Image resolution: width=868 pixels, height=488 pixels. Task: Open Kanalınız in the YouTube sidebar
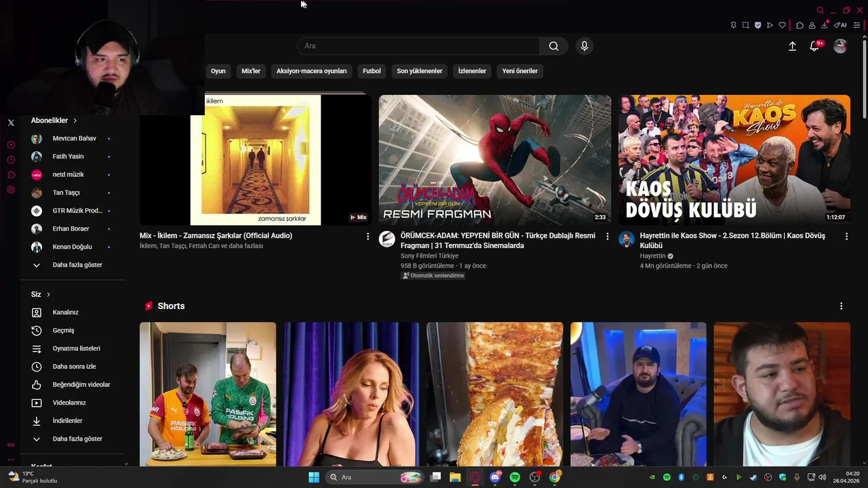pyautogui.click(x=72, y=312)
